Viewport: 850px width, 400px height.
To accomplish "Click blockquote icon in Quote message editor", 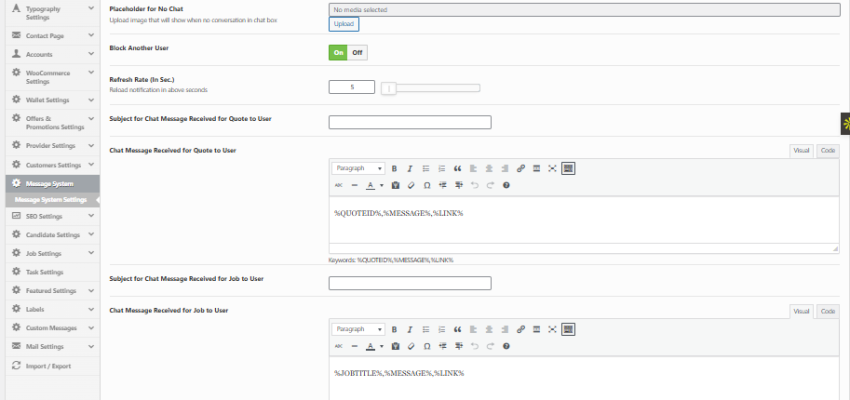I will pos(457,168).
